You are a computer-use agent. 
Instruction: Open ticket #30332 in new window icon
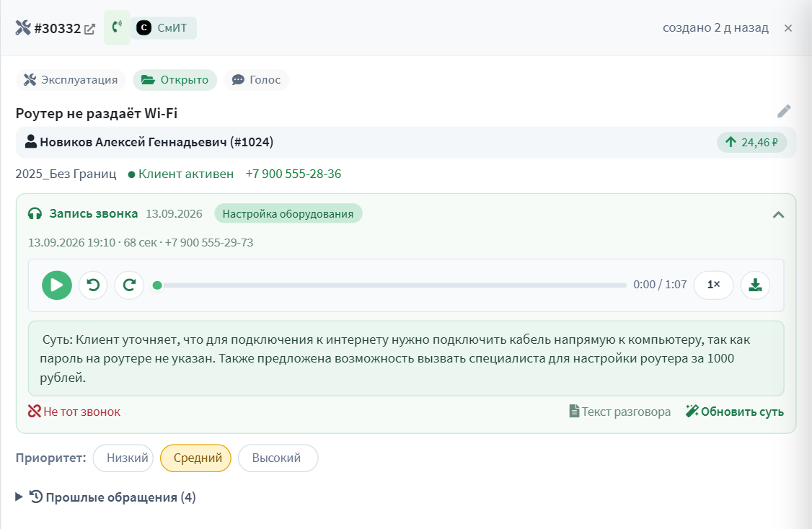pos(89,29)
